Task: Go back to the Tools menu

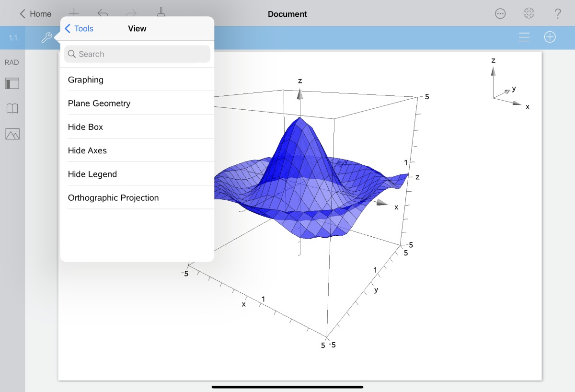Action: [79, 29]
